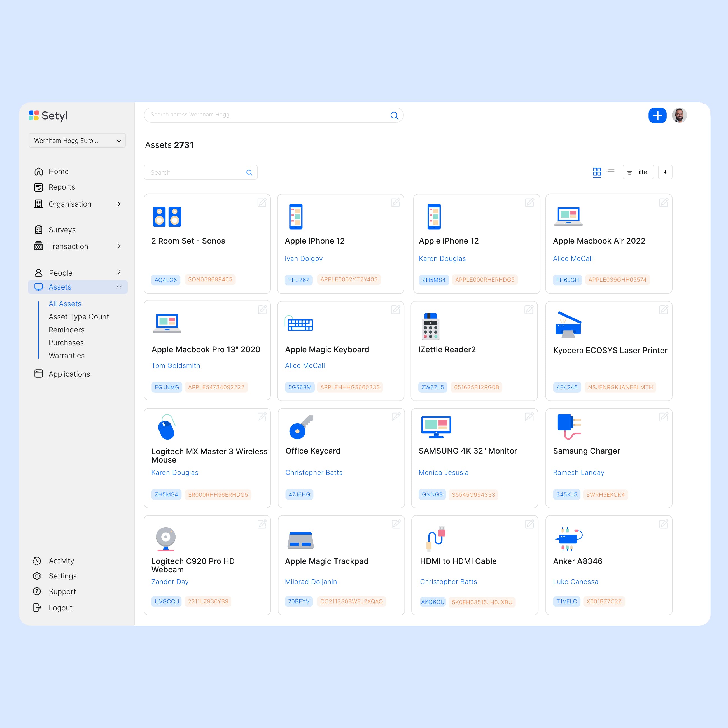Open Alice McCall link on Macbook Air

point(572,258)
